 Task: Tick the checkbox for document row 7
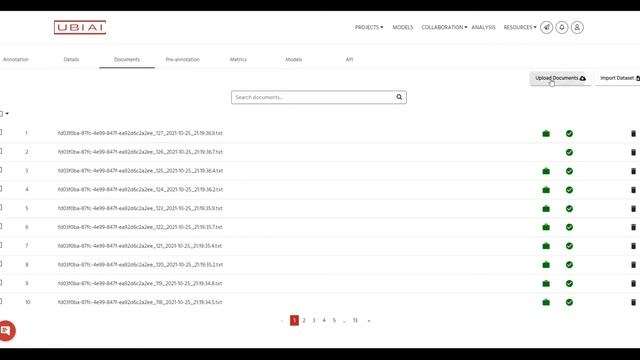[x=1, y=245]
